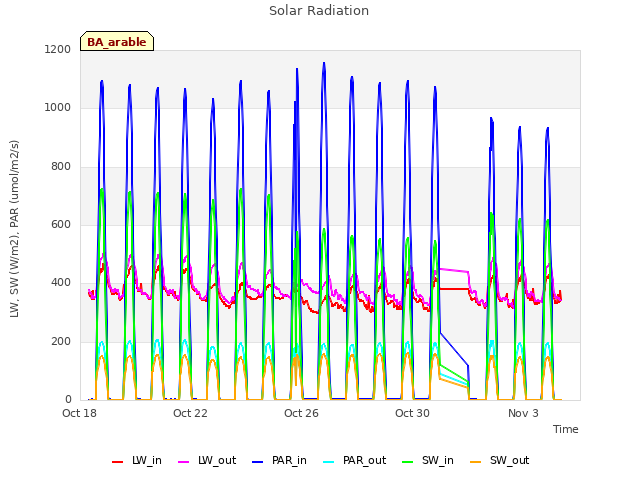This screenshot has width=640, height=480.
Task: Click the LW_out legend label
Action: 217,461
